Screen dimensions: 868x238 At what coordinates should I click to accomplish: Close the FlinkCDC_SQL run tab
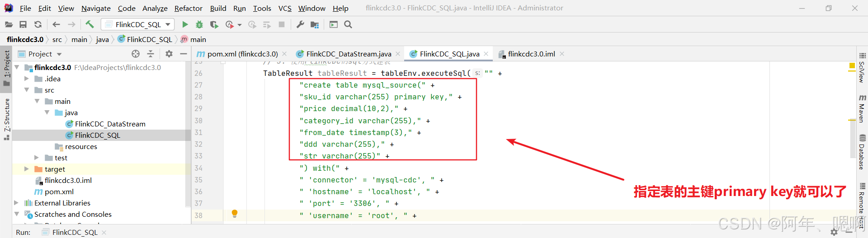104,233
